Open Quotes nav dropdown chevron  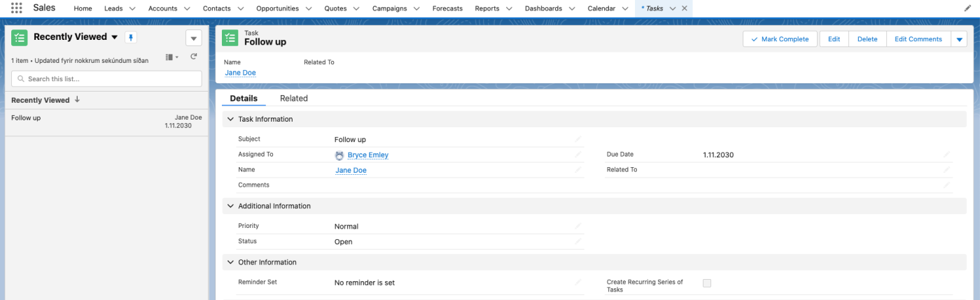[x=356, y=8]
